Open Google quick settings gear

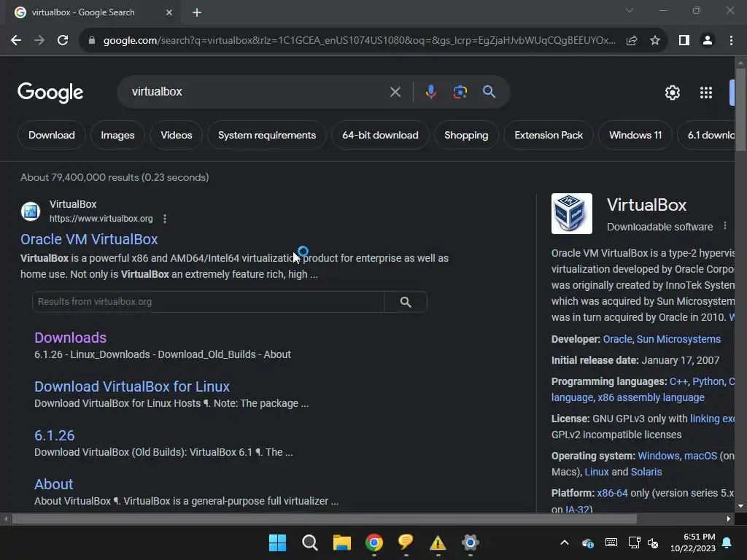pos(672,93)
